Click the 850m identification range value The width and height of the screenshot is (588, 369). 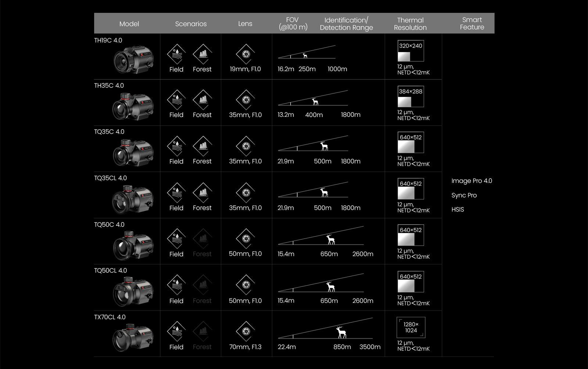click(x=342, y=347)
